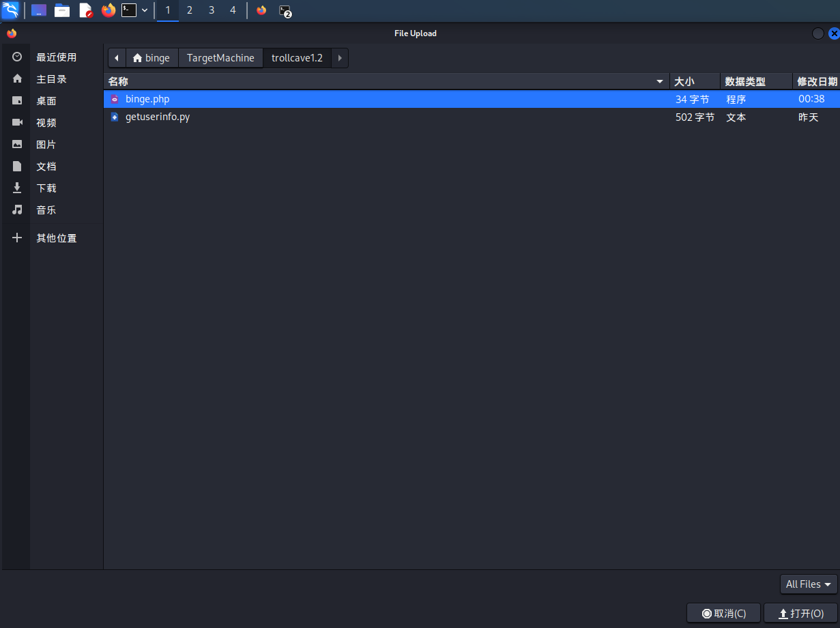Click the download arrow icon in sidebar

click(x=17, y=188)
